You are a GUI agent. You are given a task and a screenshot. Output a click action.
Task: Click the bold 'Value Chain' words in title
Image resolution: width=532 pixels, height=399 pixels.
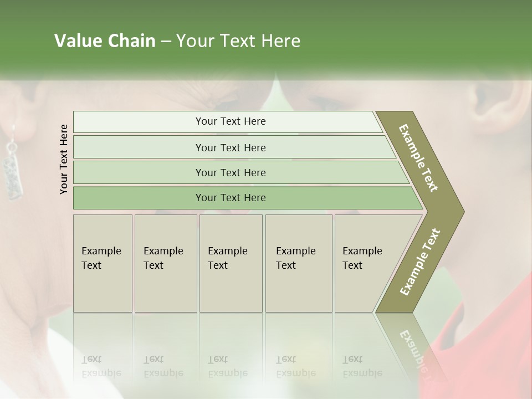(105, 40)
